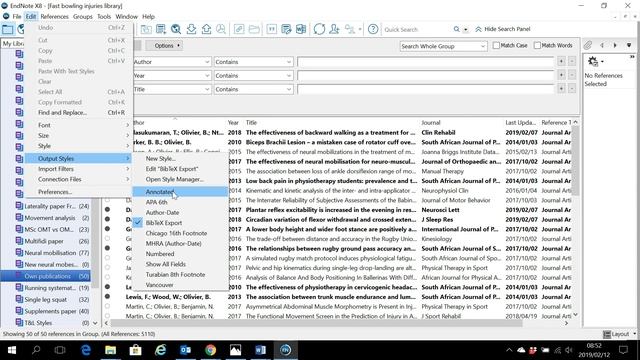Image resolution: width=640 pixels, height=360 pixels.
Task: Open Word from the taskbar
Action: click(260, 350)
